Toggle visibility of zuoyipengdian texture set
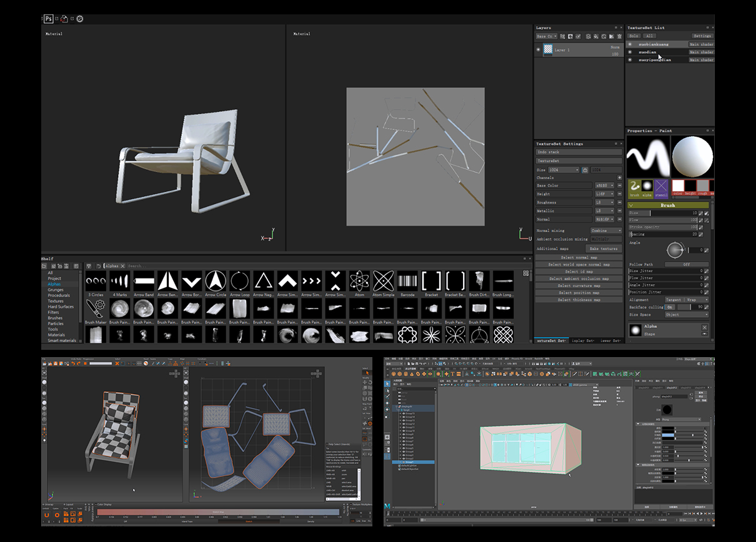 coord(630,60)
